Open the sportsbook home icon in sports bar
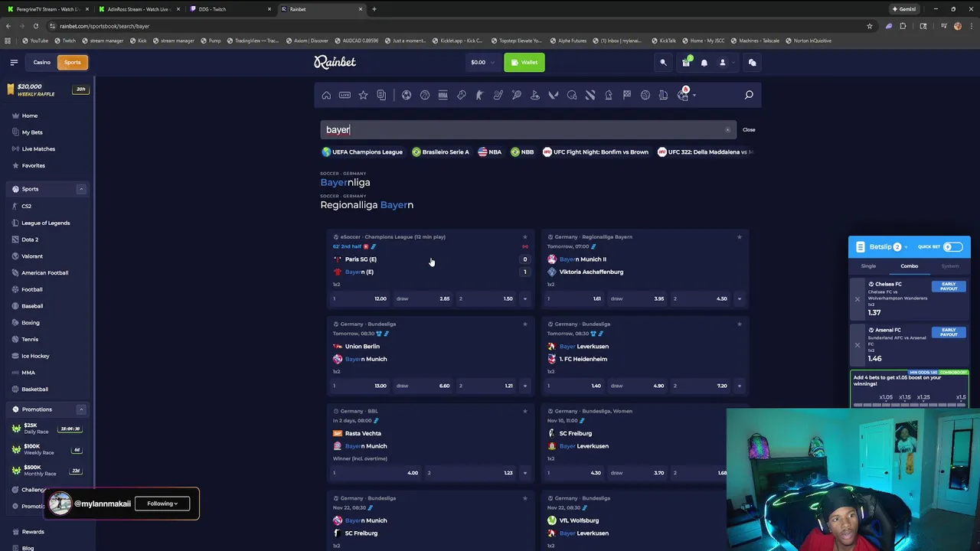Viewport: 980px width, 551px height. pyautogui.click(x=326, y=95)
